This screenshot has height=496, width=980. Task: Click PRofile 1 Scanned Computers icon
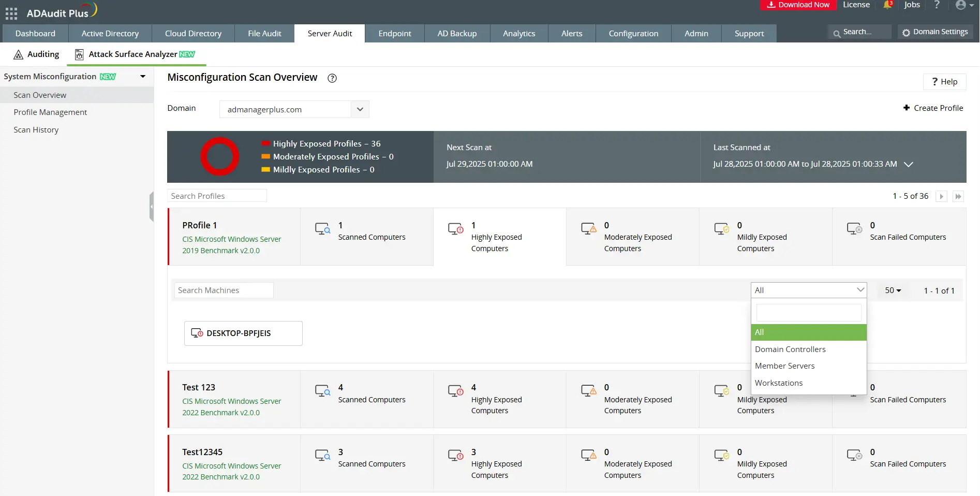[322, 229]
